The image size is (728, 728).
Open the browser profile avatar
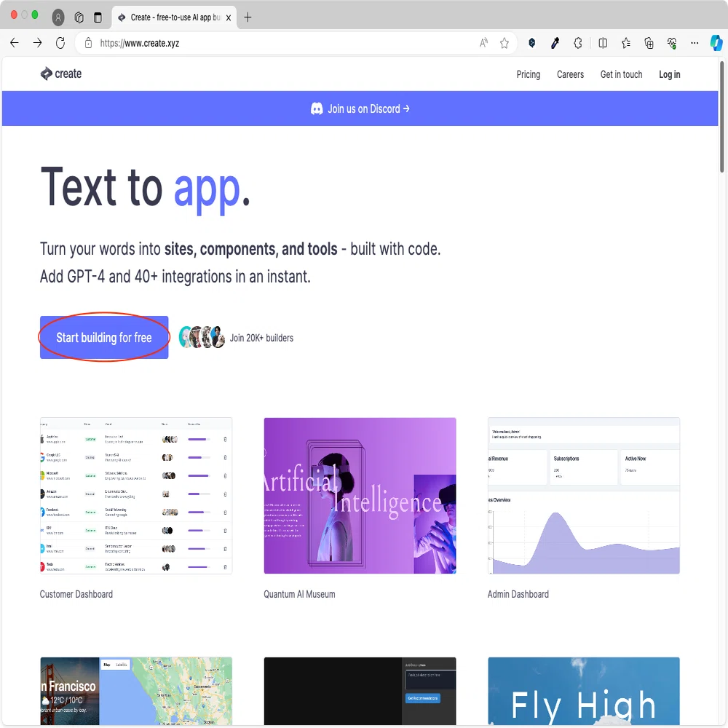tap(58, 17)
